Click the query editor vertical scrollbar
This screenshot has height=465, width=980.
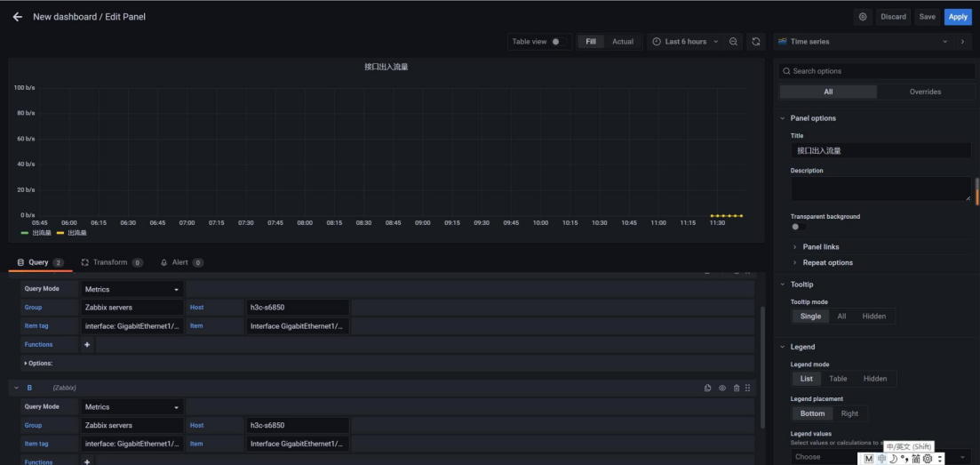coord(761,366)
